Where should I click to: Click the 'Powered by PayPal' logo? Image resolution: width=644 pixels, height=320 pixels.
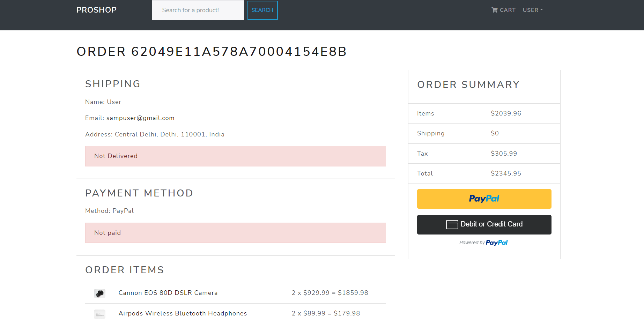(x=497, y=242)
